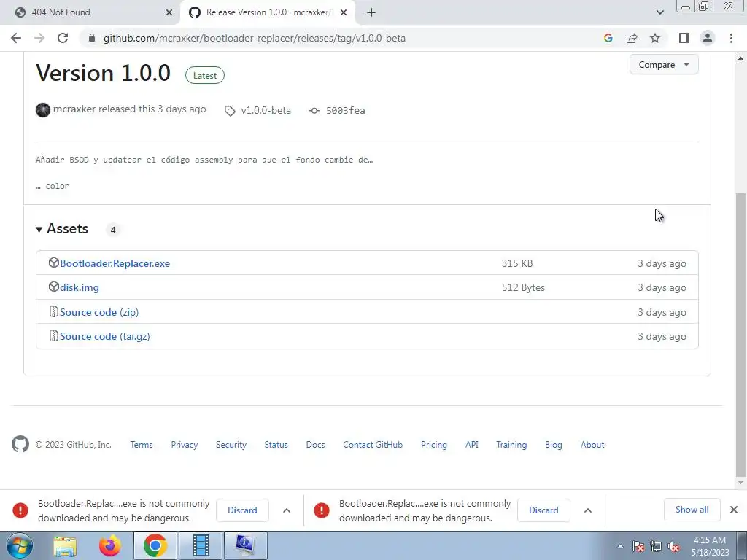Open the tab search dropdown arrow
Screen dimensions: 747x560
point(659,12)
